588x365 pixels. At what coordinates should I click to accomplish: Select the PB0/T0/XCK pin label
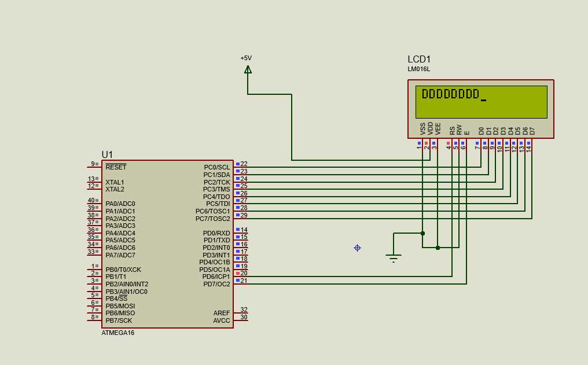coord(123,270)
